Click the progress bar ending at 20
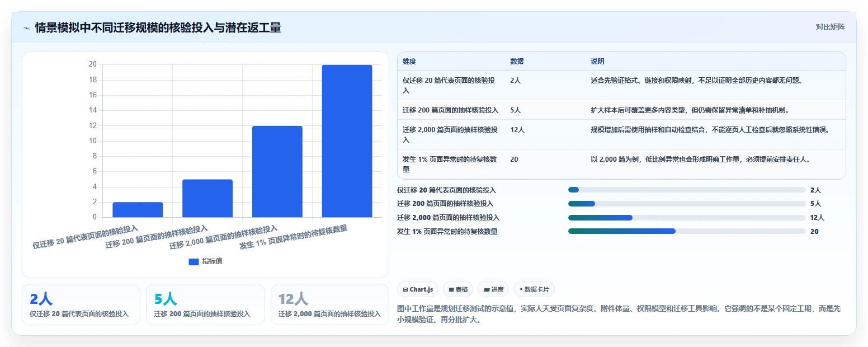Image resolution: width=868 pixels, height=347 pixels. [x=687, y=231]
